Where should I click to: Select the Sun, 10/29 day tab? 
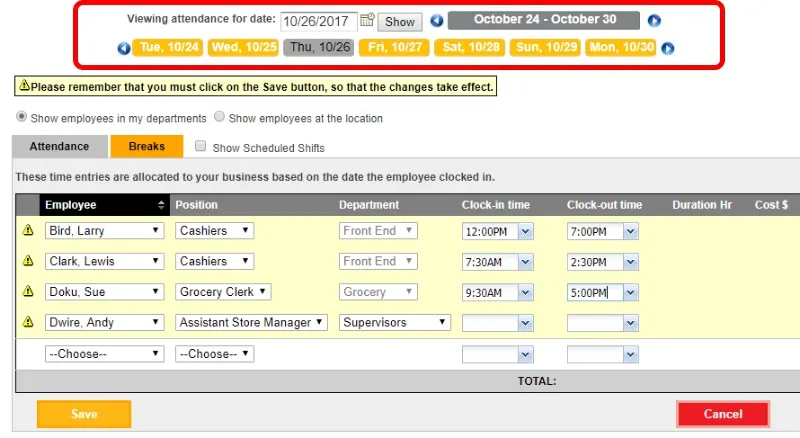545,47
